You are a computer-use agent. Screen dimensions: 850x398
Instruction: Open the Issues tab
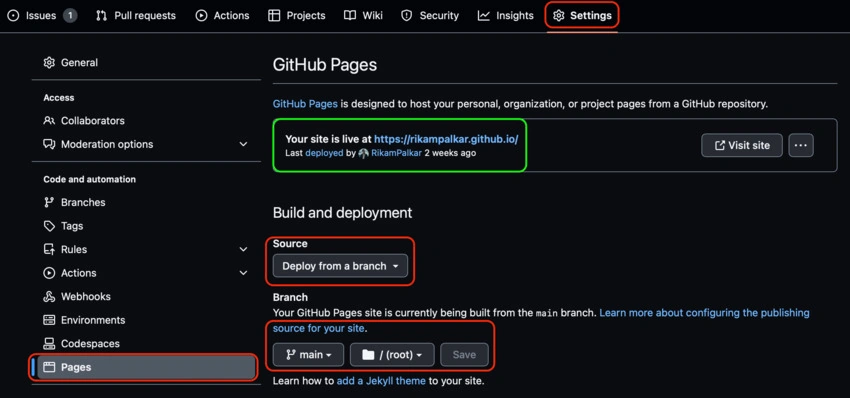[x=42, y=16]
